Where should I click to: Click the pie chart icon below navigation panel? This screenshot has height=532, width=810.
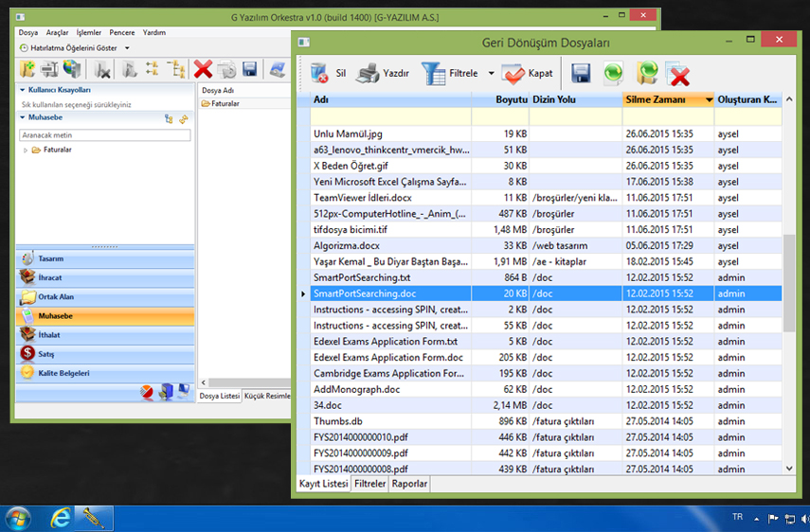tap(148, 392)
